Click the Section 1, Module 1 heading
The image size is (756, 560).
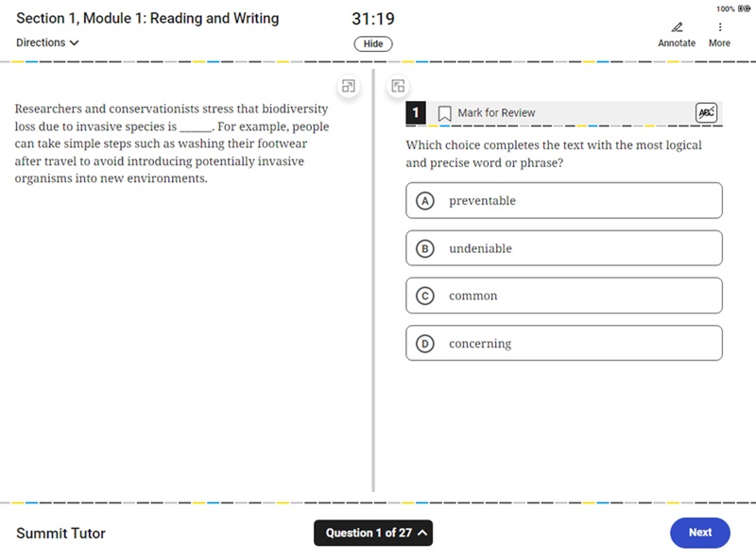(147, 19)
